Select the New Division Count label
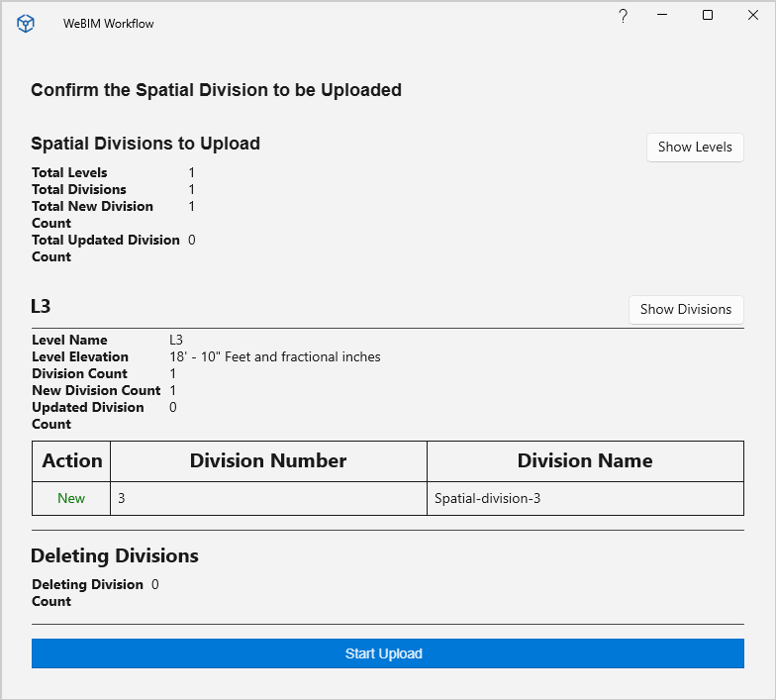Image resolution: width=776 pixels, height=700 pixels. (97, 390)
